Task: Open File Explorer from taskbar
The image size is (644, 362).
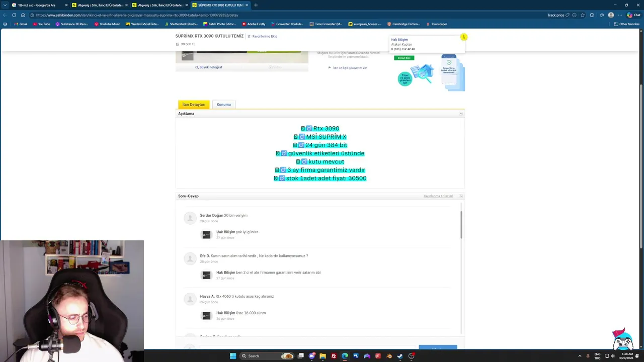Action: click(x=323, y=356)
